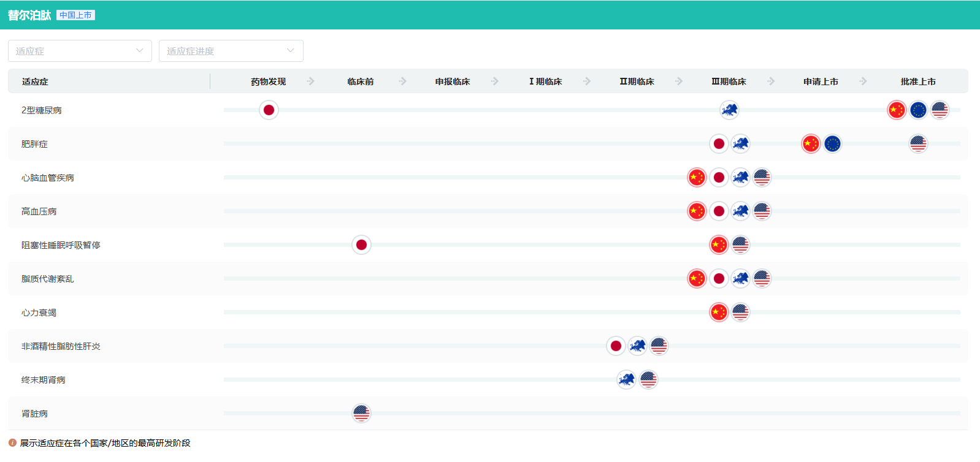Select Japan flag in the 脂质代谢紊乱 row
Image resolution: width=980 pixels, height=462 pixels.
pos(719,279)
